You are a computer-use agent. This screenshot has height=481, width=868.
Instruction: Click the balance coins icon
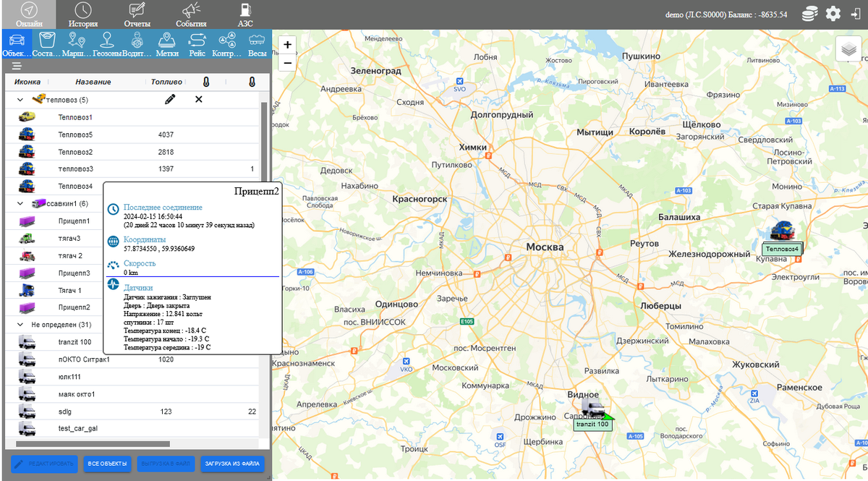click(x=811, y=14)
